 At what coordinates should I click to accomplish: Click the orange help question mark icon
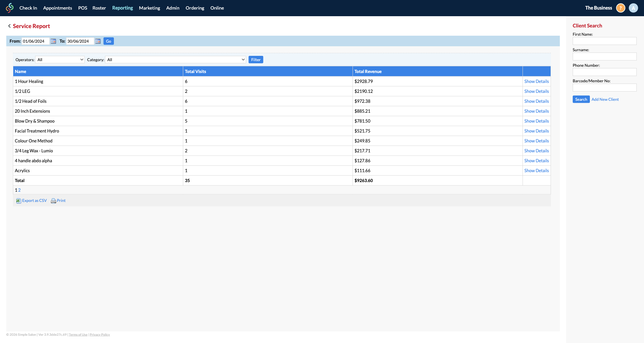coord(621,8)
